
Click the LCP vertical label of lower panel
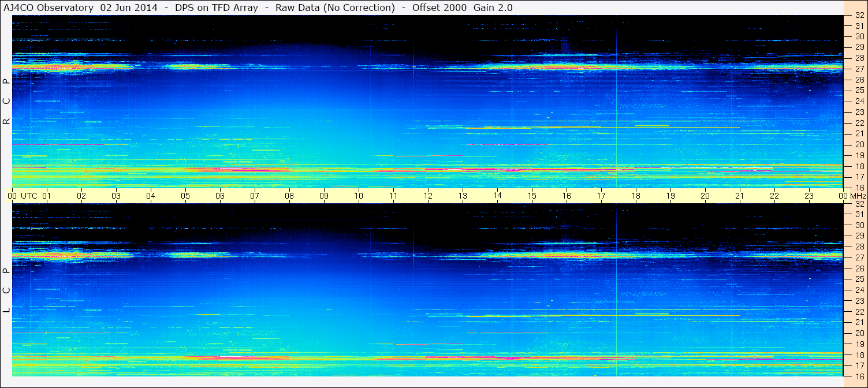[6, 290]
